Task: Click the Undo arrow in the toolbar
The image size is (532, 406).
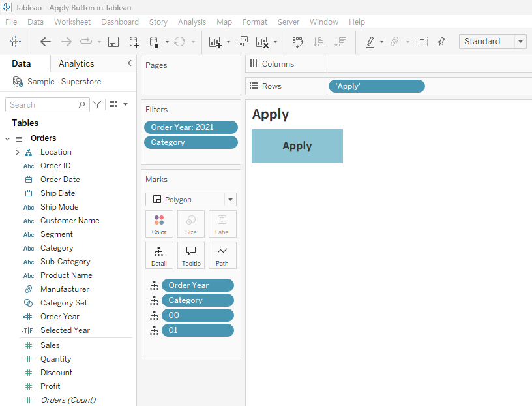Action: pyautogui.click(x=44, y=41)
